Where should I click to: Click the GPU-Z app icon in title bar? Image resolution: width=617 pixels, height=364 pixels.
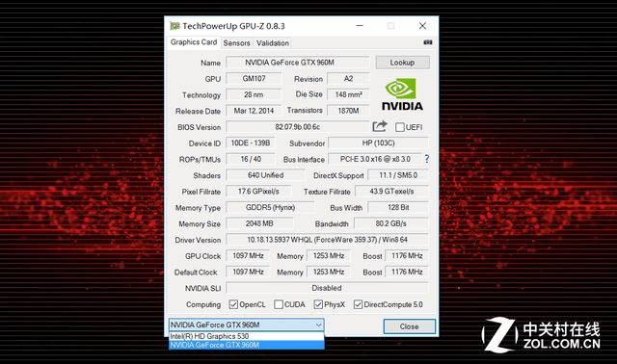click(174, 26)
